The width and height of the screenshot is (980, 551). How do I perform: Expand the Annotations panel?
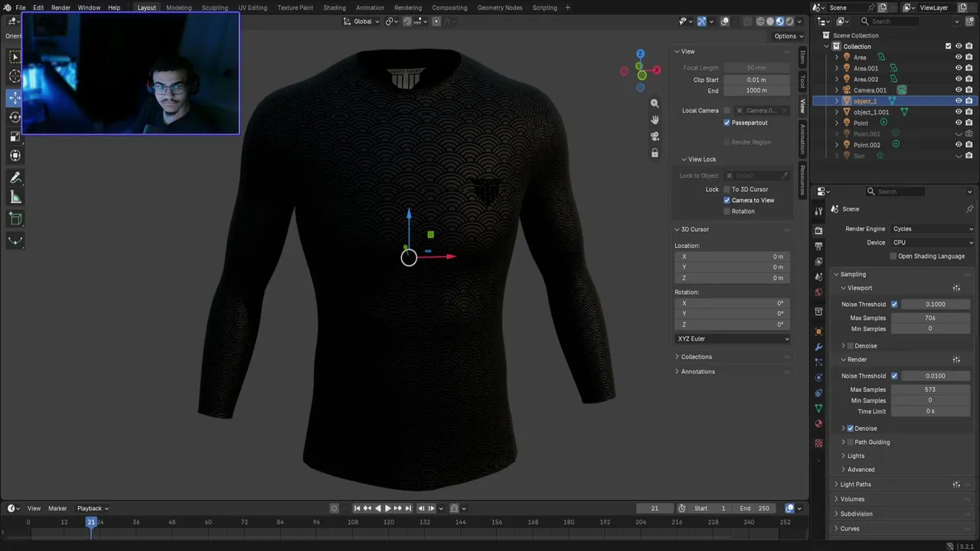tap(697, 372)
